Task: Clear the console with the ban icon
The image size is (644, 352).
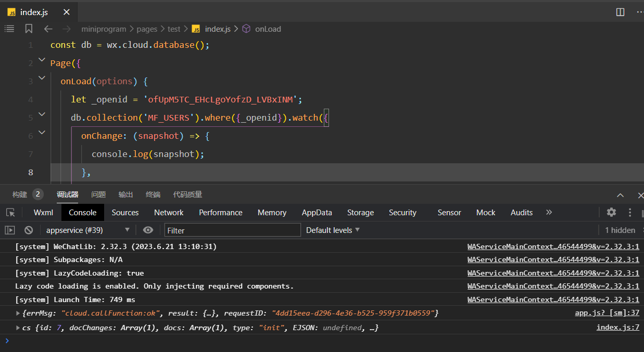Action: 29,230
